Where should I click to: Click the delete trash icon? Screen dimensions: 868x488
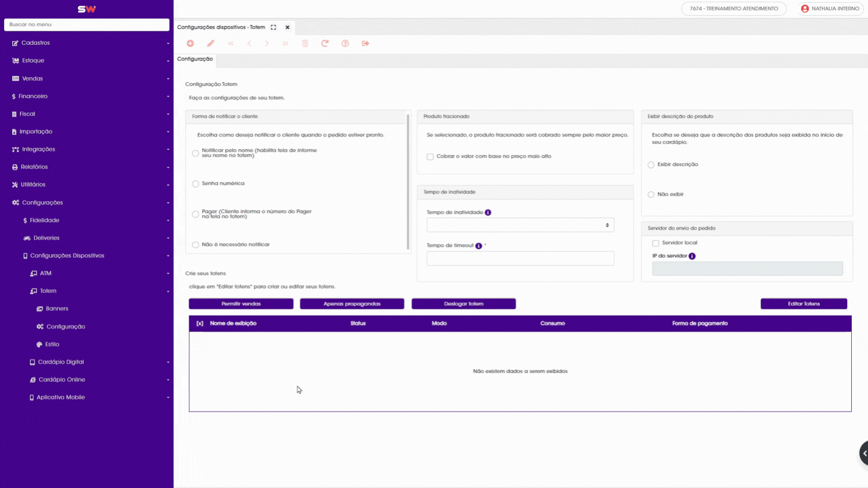(x=305, y=43)
